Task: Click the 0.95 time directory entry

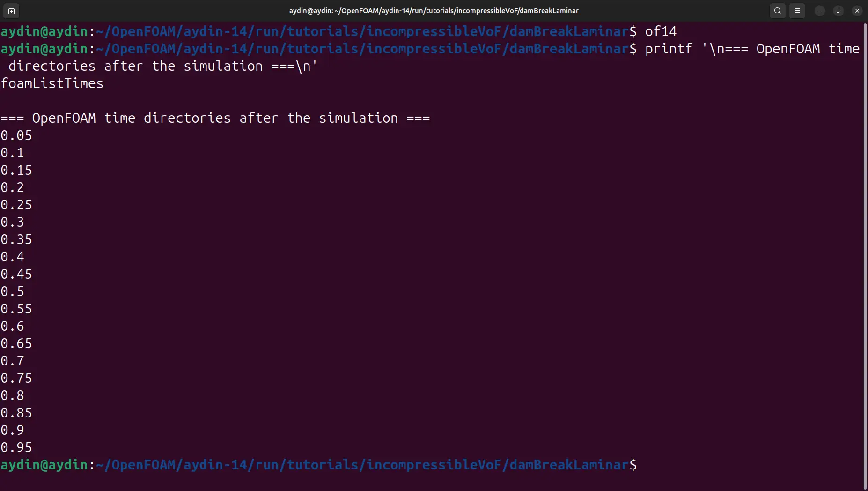Action: point(16,448)
